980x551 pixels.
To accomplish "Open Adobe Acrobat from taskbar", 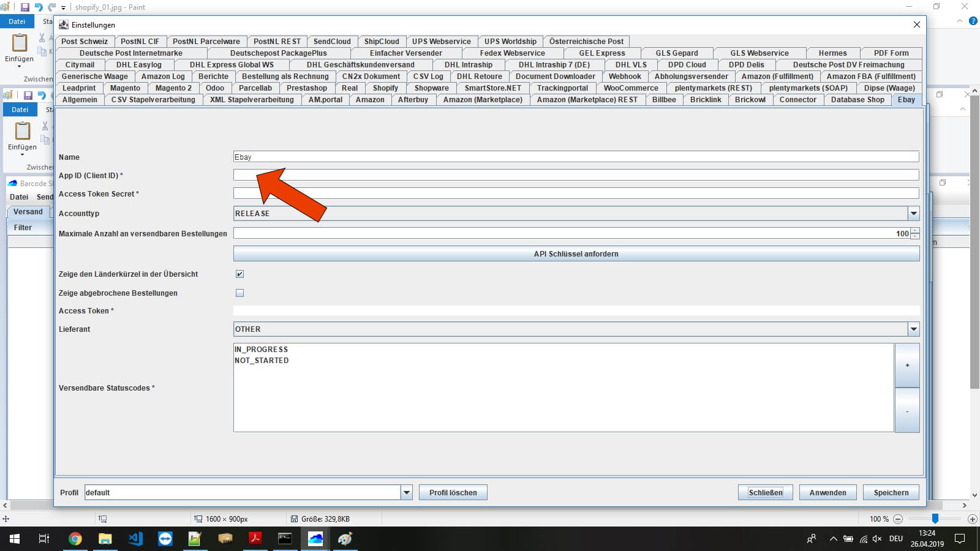I will pos(255,539).
